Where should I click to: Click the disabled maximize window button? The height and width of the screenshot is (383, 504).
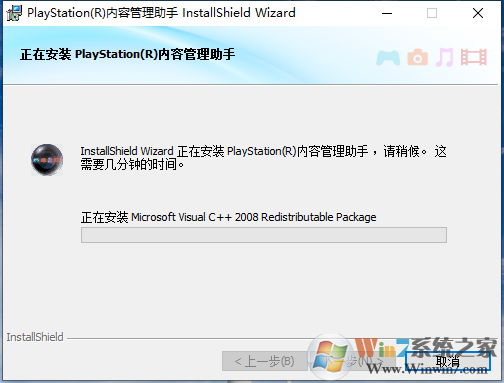coord(432,13)
